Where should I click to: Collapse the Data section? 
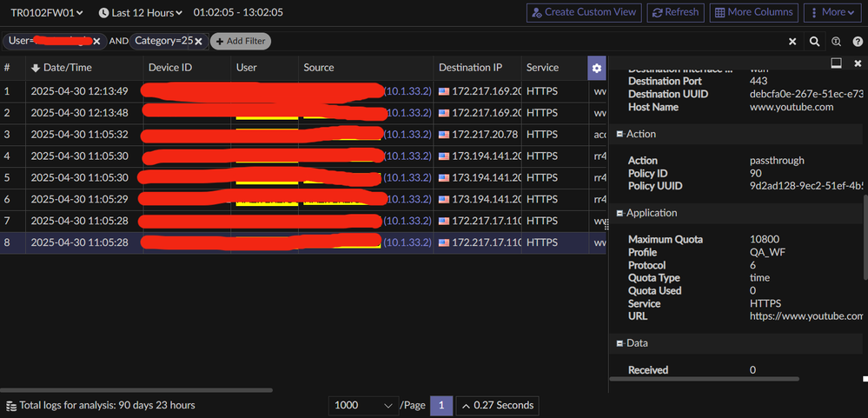click(x=620, y=343)
